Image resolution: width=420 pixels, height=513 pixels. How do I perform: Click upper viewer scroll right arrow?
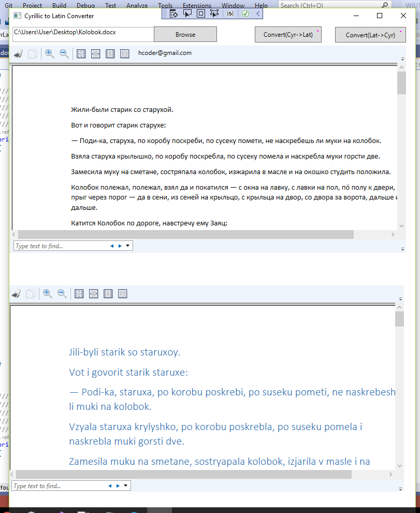[x=393, y=234]
